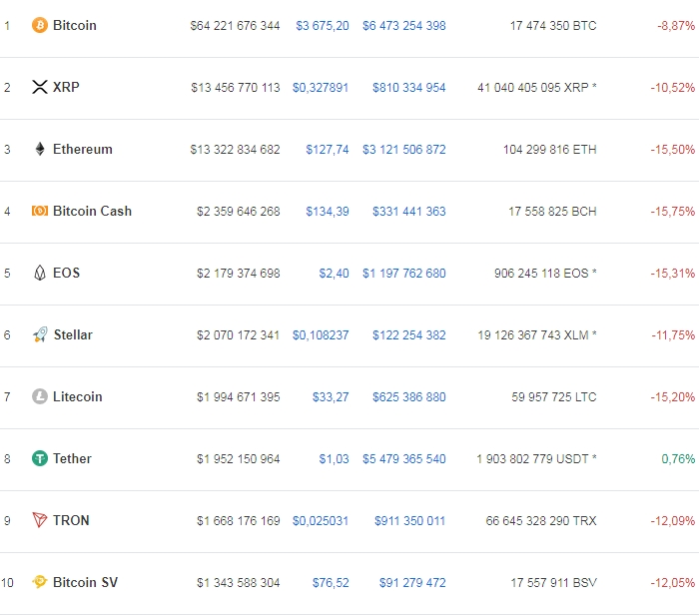This screenshot has width=699, height=616.
Task: Open XRP volume $810 334 954 link
Action: (x=409, y=87)
